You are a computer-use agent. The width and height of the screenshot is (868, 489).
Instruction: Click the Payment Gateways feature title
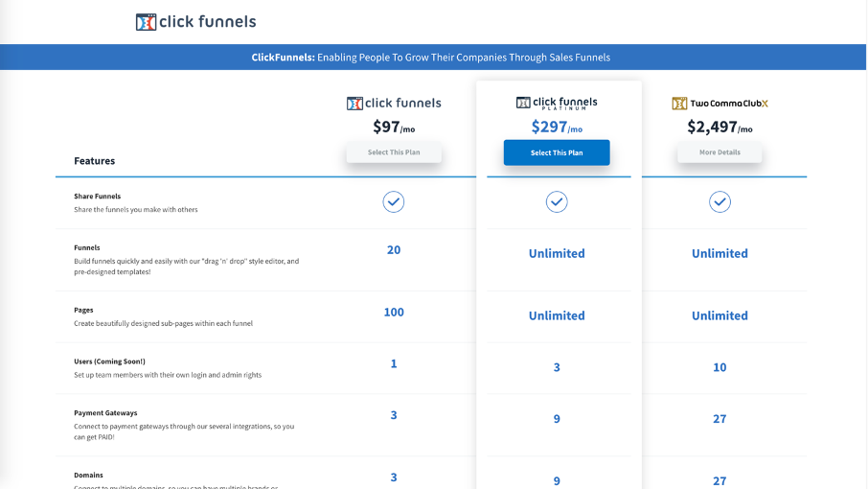pyautogui.click(x=105, y=412)
